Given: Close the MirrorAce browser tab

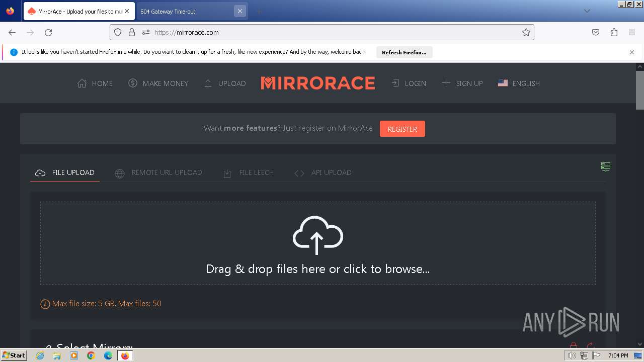Looking at the screenshot, I should coord(127,11).
